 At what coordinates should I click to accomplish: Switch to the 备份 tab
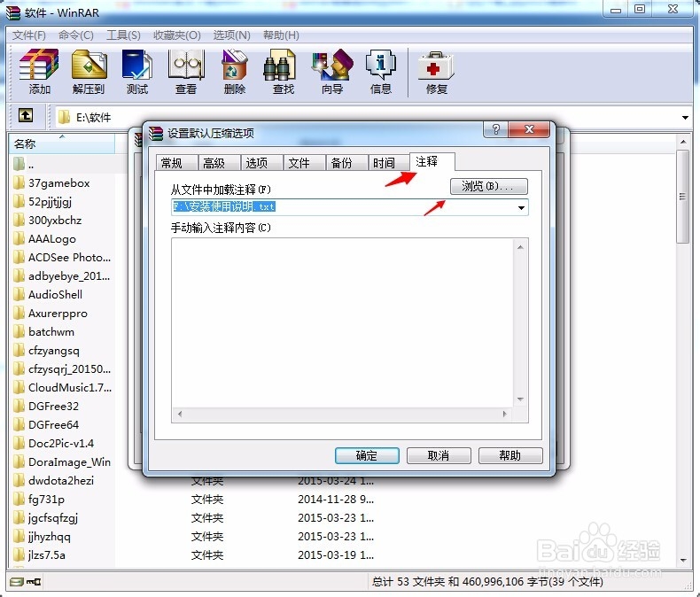pyautogui.click(x=346, y=163)
